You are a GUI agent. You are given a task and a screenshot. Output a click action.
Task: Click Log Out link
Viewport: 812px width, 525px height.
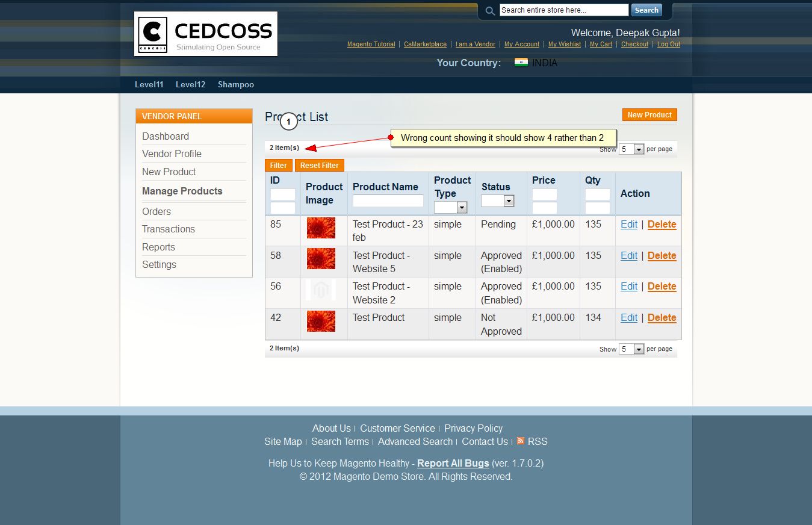coord(669,44)
